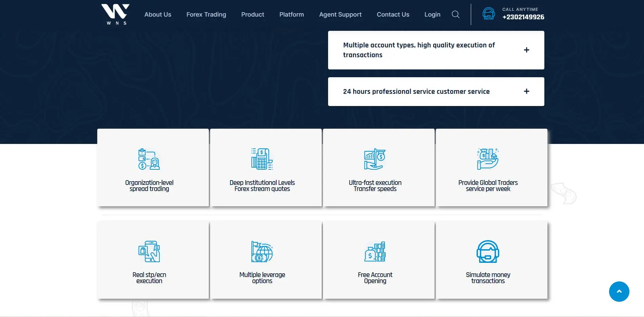
Task: Expand 24 hours professional service plus
Action: click(x=526, y=91)
